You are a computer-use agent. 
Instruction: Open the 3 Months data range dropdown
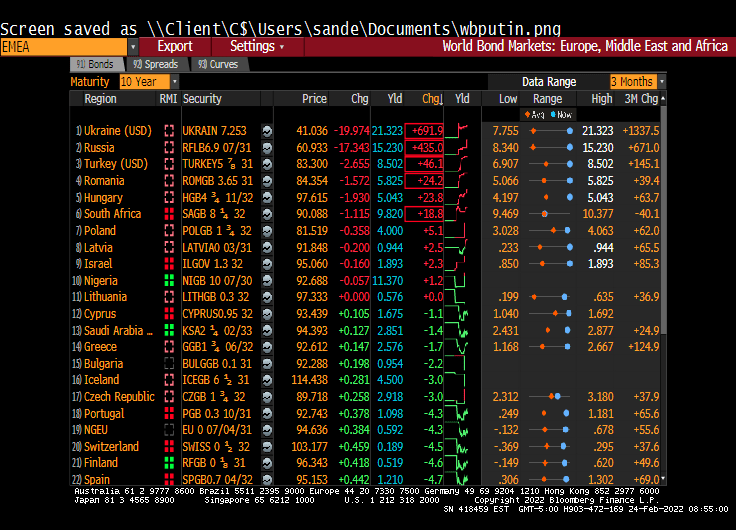[x=661, y=82]
